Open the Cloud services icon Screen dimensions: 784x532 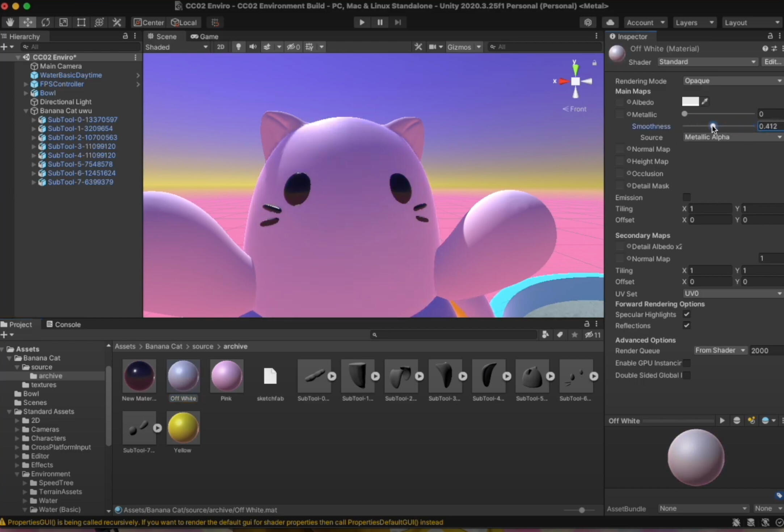click(x=610, y=22)
